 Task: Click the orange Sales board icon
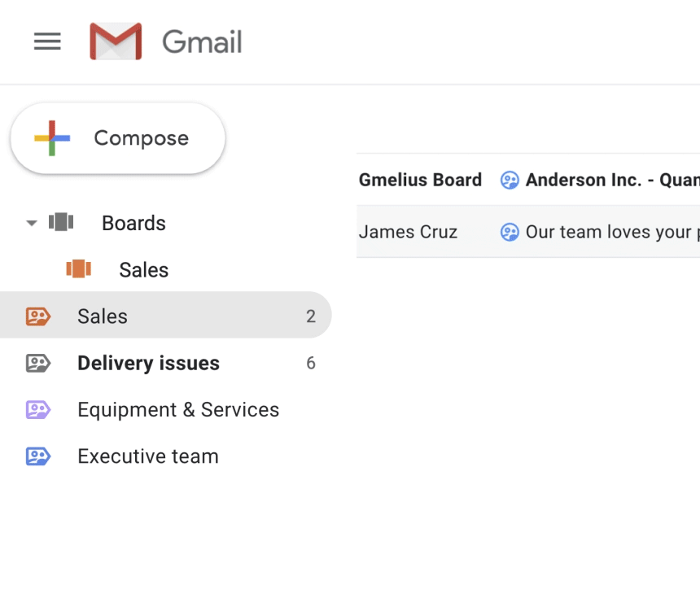79,268
